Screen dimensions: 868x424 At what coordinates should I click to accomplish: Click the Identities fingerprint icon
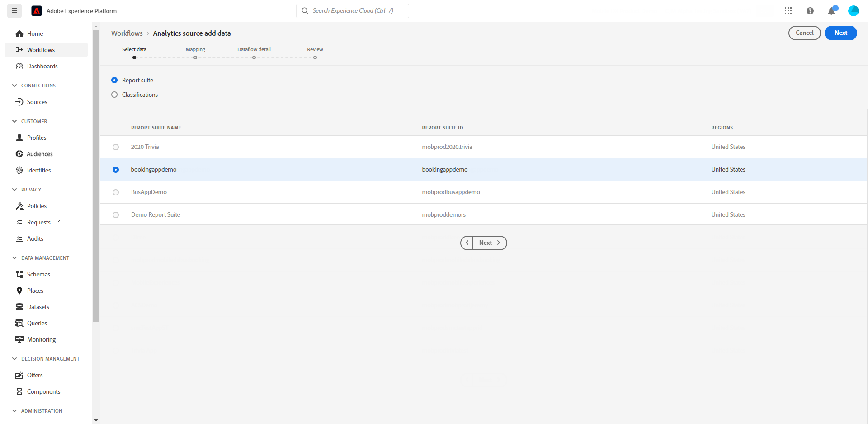tap(19, 170)
